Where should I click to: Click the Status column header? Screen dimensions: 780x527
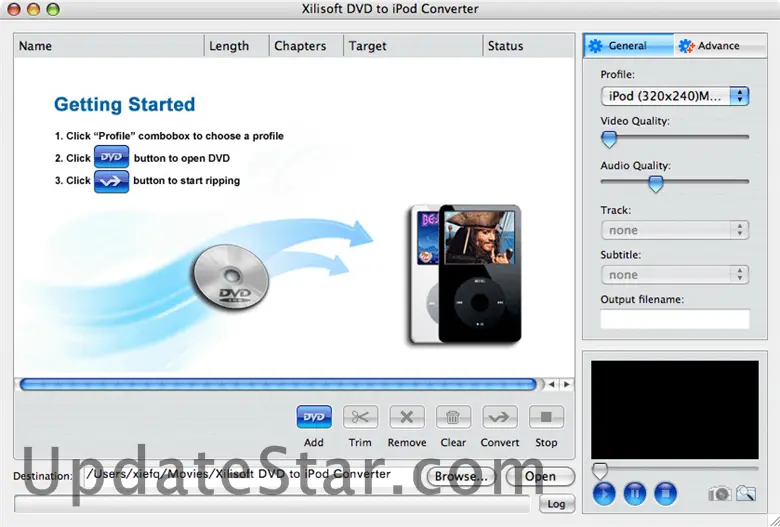(x=528, y=46)
